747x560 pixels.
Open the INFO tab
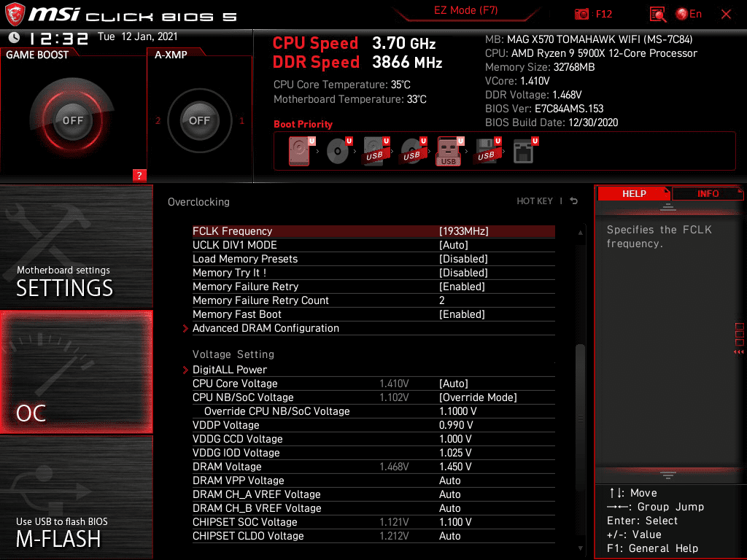708,193
